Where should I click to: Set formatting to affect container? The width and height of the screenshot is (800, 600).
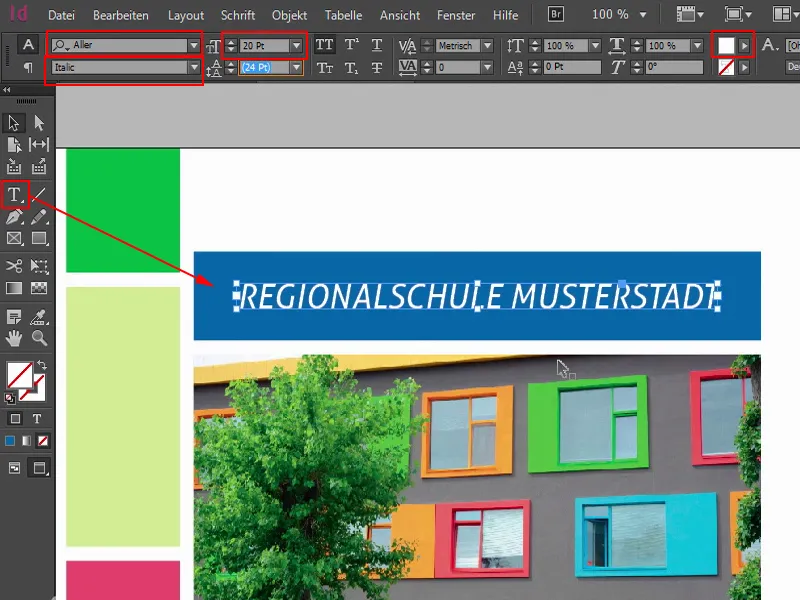[15, 419]
